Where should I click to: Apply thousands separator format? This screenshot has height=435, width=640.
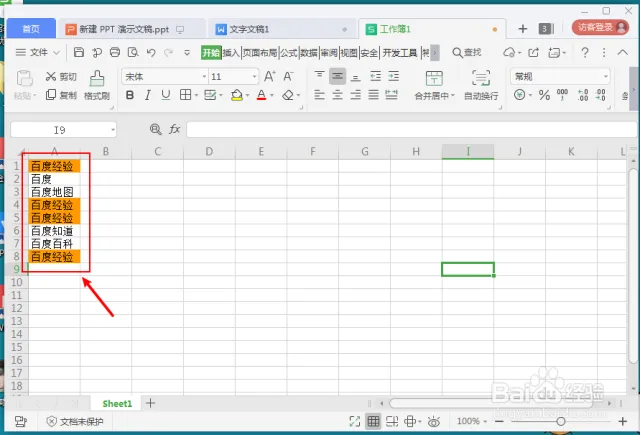(562, 95)
